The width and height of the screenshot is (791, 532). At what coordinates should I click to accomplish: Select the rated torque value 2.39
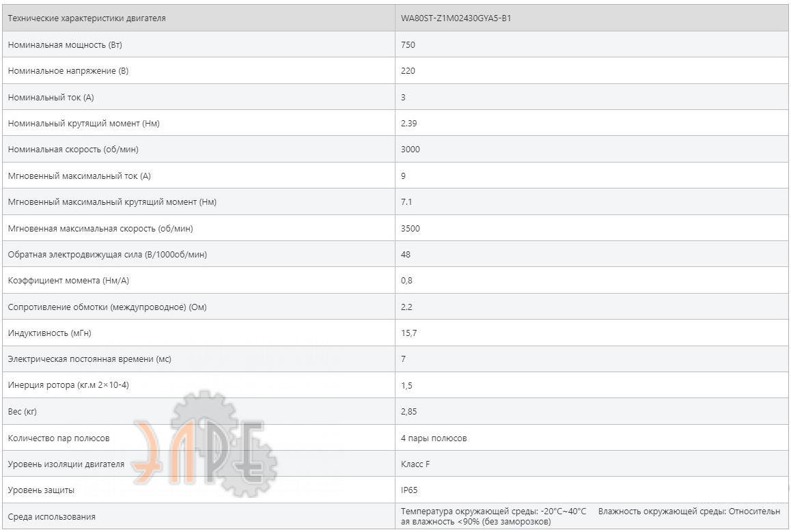408,124
